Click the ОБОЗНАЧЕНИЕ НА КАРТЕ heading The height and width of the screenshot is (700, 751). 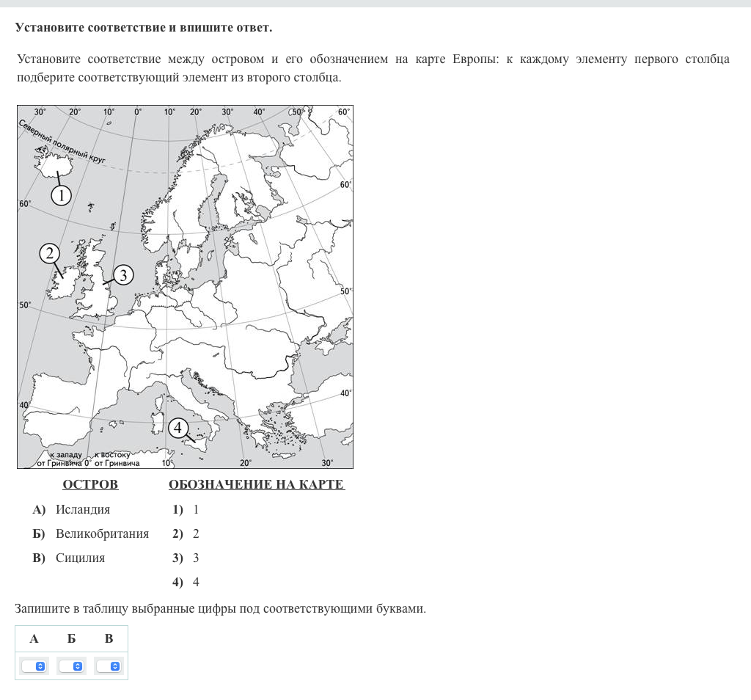pos(256,484)
